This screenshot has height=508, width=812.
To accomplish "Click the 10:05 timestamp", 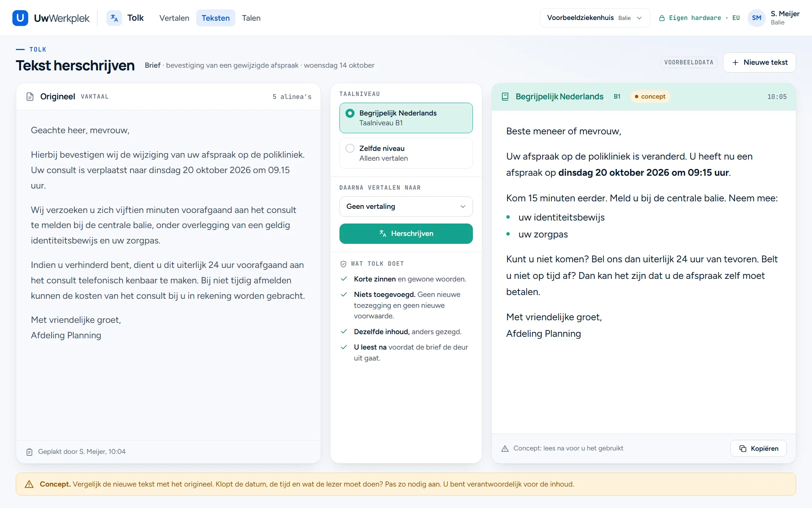I will [x=777, y=97].
